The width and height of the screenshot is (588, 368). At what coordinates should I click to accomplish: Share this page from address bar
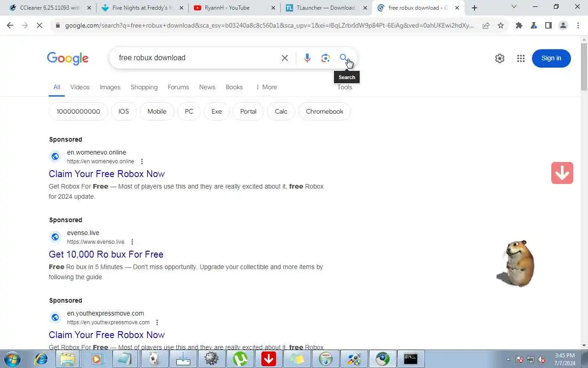[486, 26]
